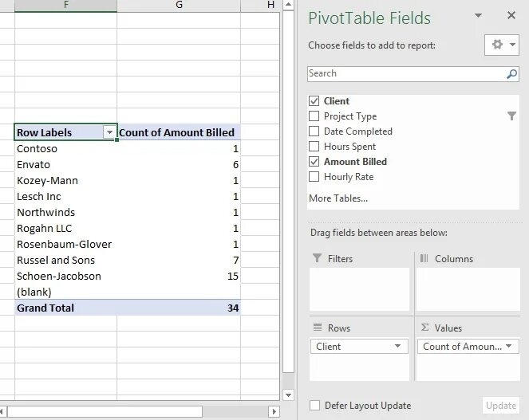
Task: Close the PivotTable Fields pane
Action: click(x=511, y=15)
